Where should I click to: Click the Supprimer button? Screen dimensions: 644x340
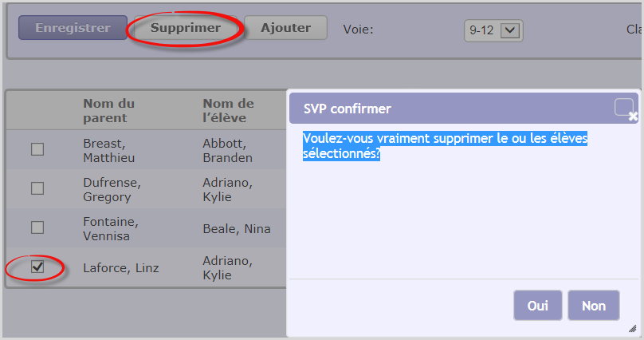pos(186,28)
